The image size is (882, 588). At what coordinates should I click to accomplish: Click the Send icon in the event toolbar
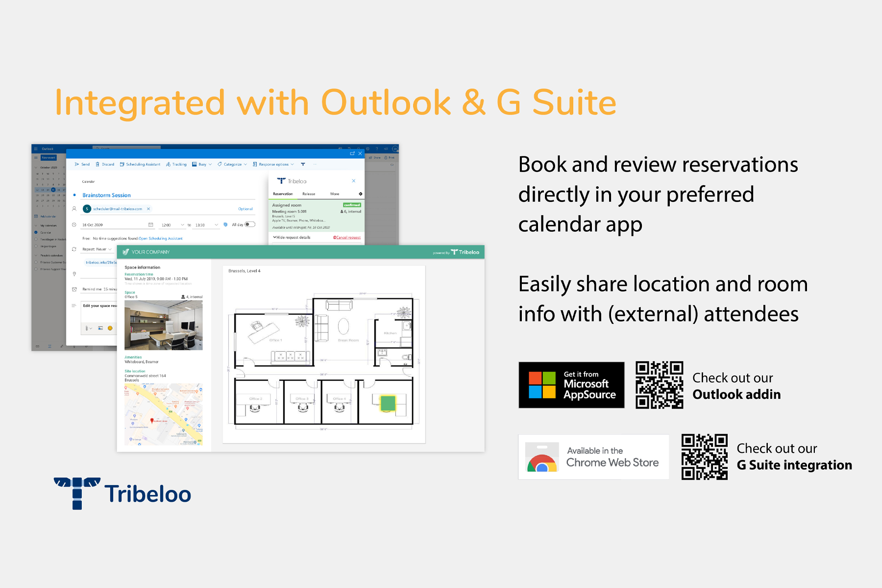77,165
